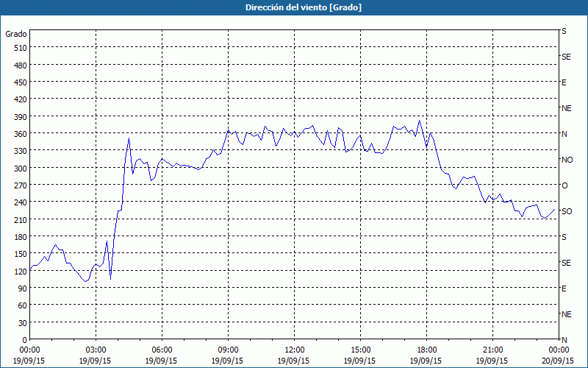
Task: Select the 360 degree axis label
Action: (21, 134)
